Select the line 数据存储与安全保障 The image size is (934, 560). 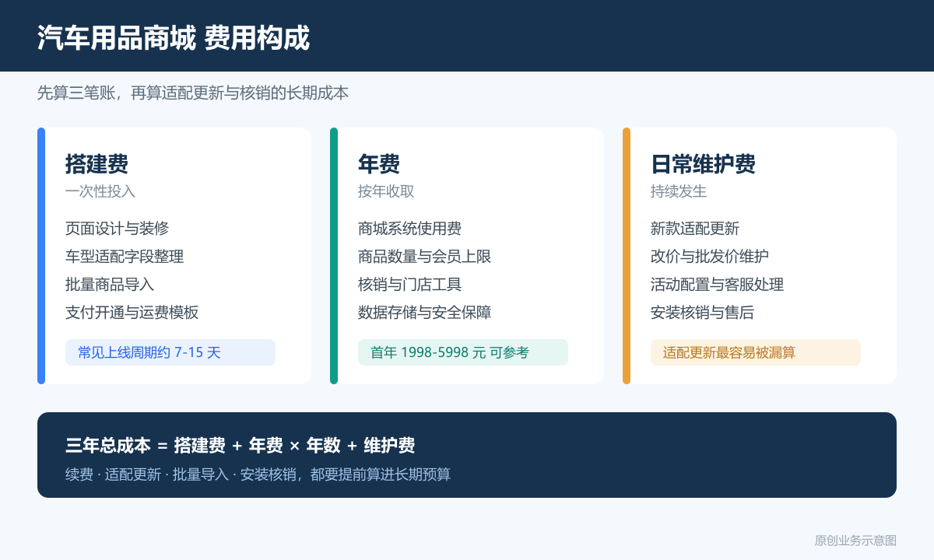coord(425,313)
